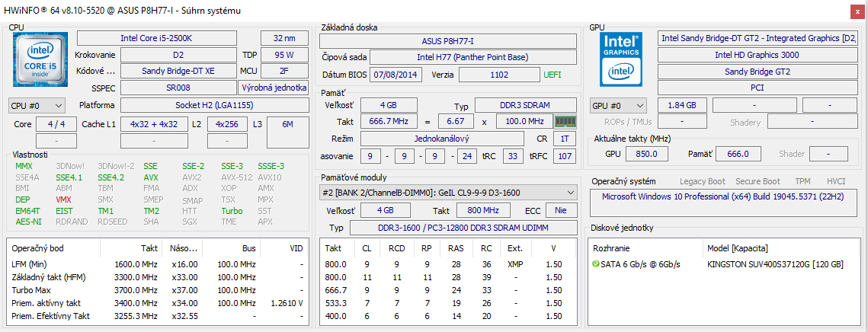Click the ASUS P8H77-I motherboard field
The height and width of the screenshot is (332, 868).
tap(448, 41)
